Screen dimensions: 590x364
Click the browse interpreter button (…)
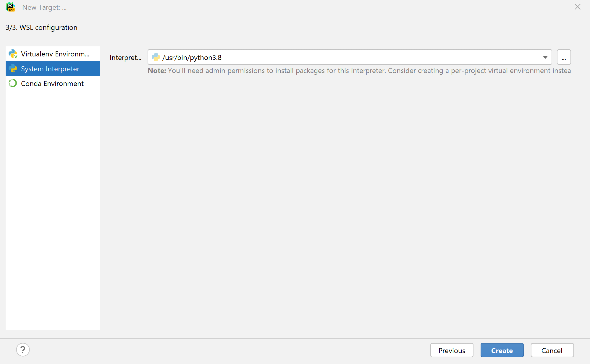pyautogui.click(x=564, y=57)
